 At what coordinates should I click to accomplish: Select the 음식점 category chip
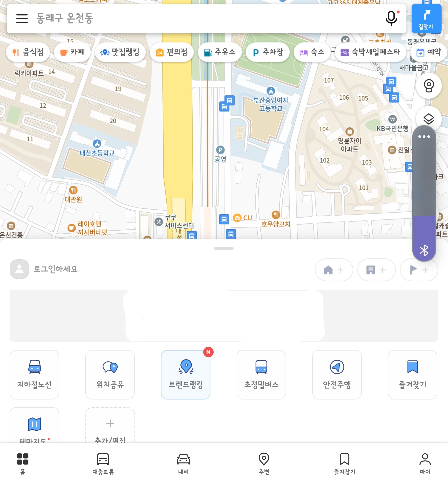pyautogui.click(x=28, y=52)
